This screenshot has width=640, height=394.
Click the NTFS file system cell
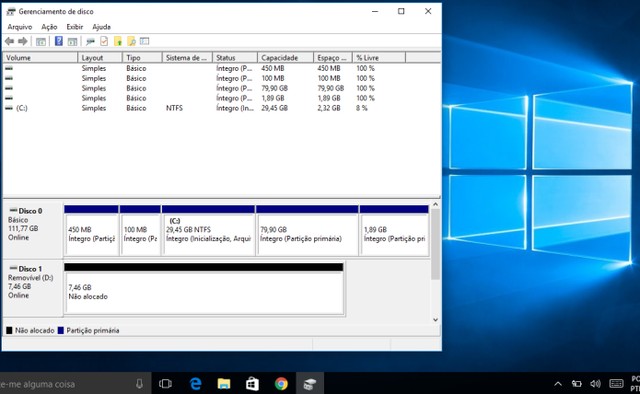pos(174,108)
